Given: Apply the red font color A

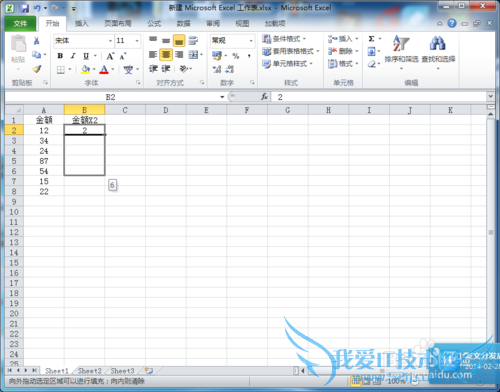Looking at the screenshot, I should tap(104, 69).
